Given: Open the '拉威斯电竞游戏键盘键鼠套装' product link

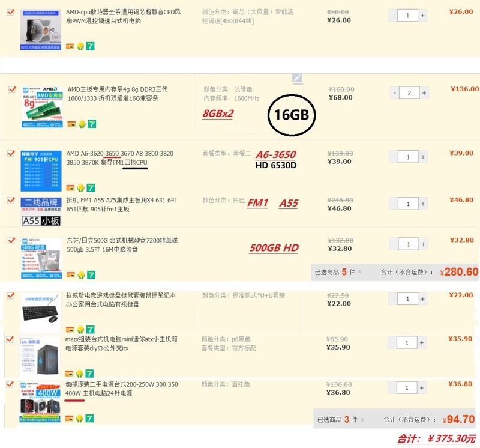Looking at the screenshot, I should (121, 300).
